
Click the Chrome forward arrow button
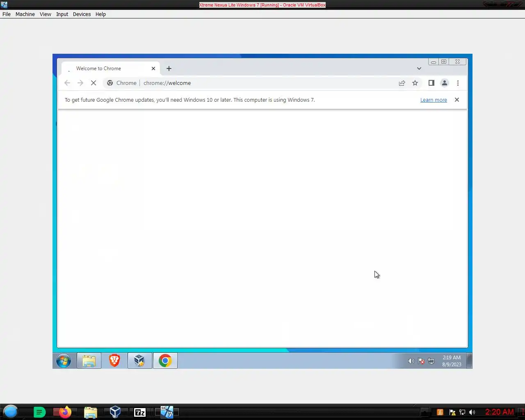point(80,83)
